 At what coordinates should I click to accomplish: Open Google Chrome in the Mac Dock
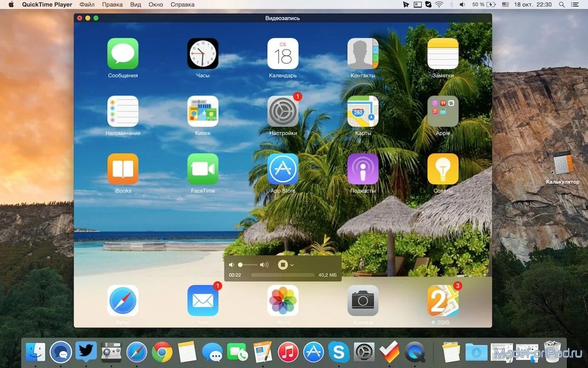tap(162, 352)
